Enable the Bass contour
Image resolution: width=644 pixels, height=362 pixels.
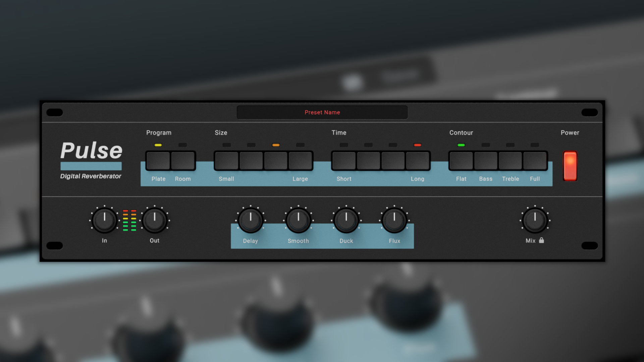[x=486, y=161]
